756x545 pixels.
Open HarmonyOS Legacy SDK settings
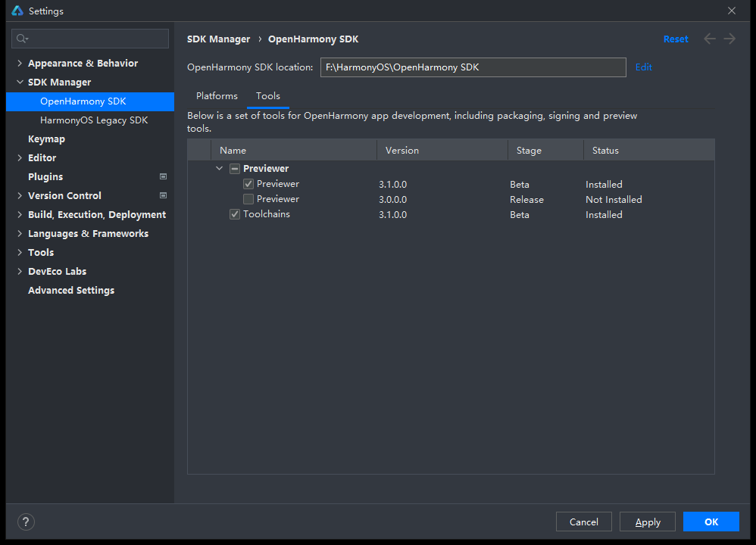coord(93,120)
